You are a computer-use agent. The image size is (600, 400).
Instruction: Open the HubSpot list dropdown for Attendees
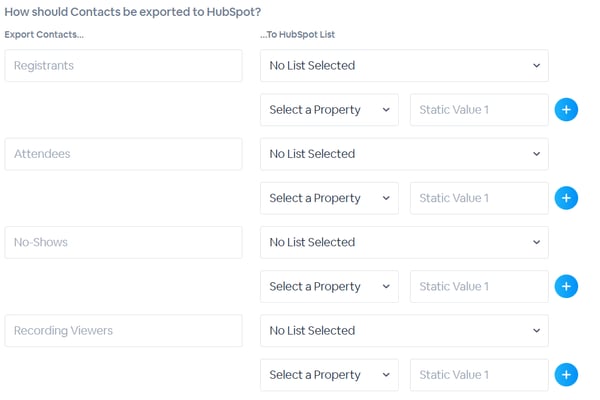pos(404,154)
